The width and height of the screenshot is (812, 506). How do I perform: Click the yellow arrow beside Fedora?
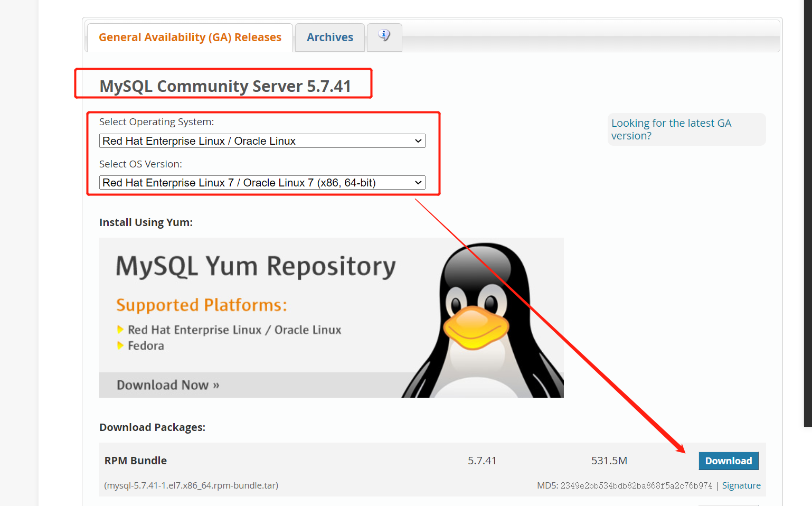(120, 345)
